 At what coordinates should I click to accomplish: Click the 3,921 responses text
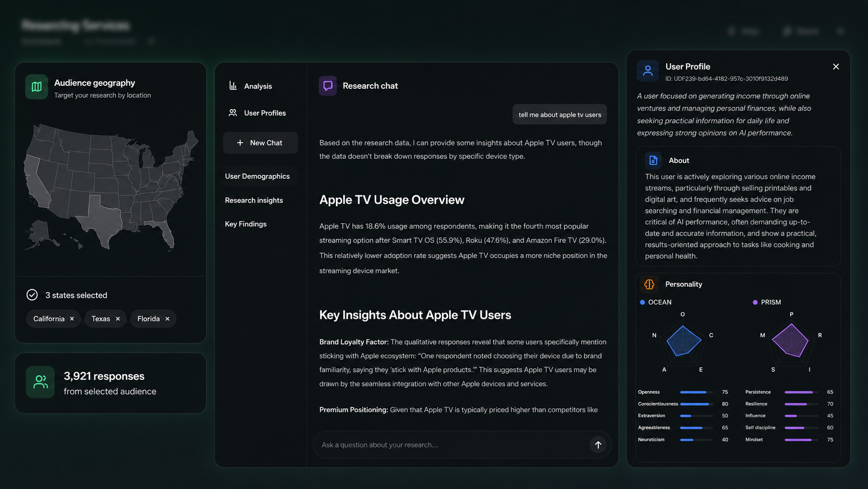pyautogui.click(x=104, y=376)
